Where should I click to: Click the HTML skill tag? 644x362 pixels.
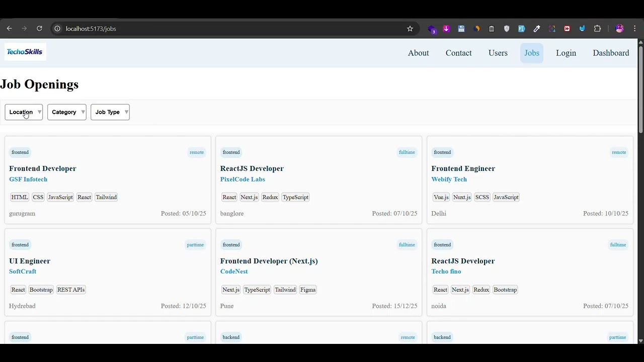click(x=20, y=197)
